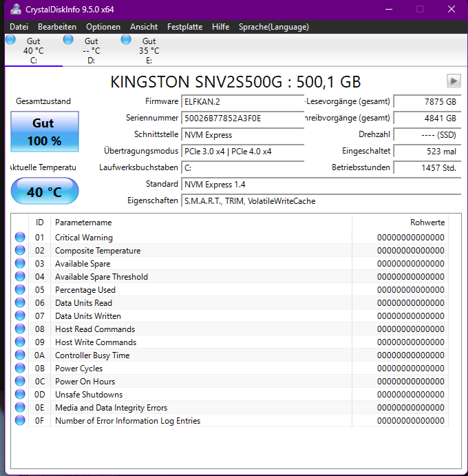Viewport: 468px width, 476px height.
Task: Click the total writes value 4841 GB
Action: pyautogui.click(x=427, y=118)
